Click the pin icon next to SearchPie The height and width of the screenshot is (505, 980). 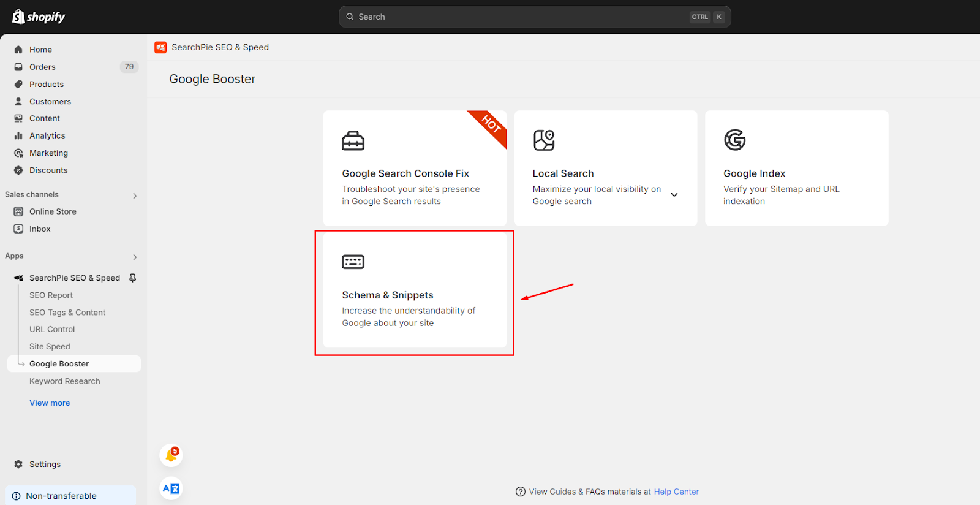pyautogui.click(x=132, y=278)
